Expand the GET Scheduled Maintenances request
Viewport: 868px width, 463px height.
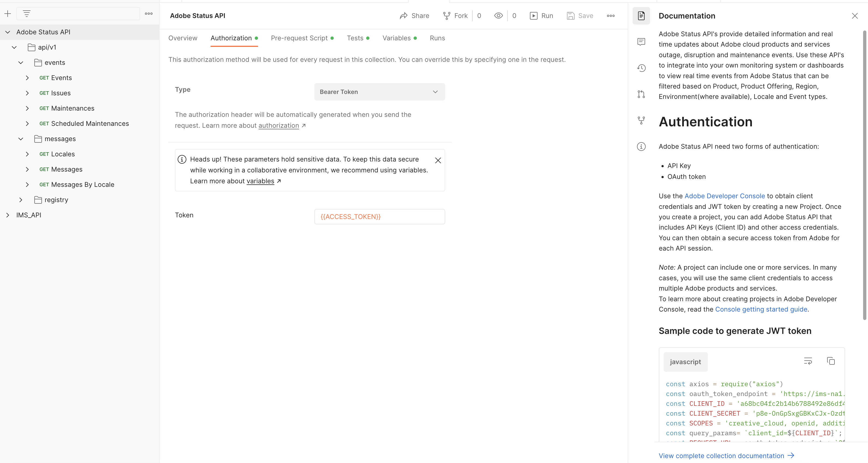[x=27, y=124]
